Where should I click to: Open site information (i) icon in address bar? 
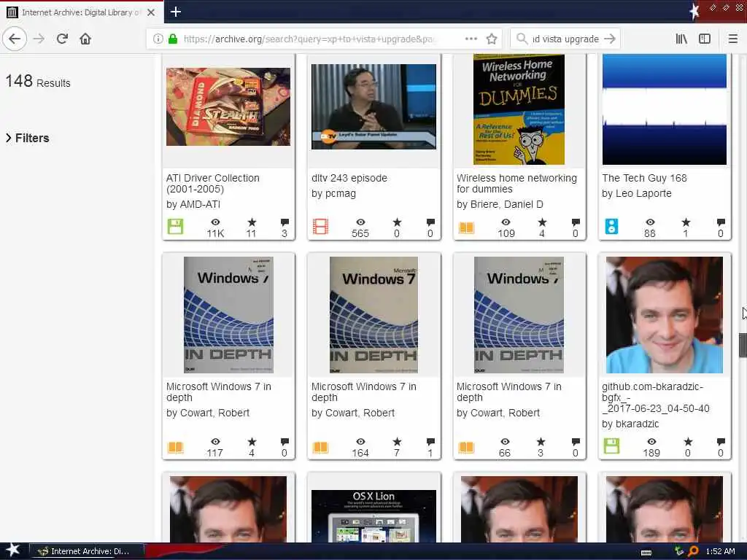tap(158, 39)
